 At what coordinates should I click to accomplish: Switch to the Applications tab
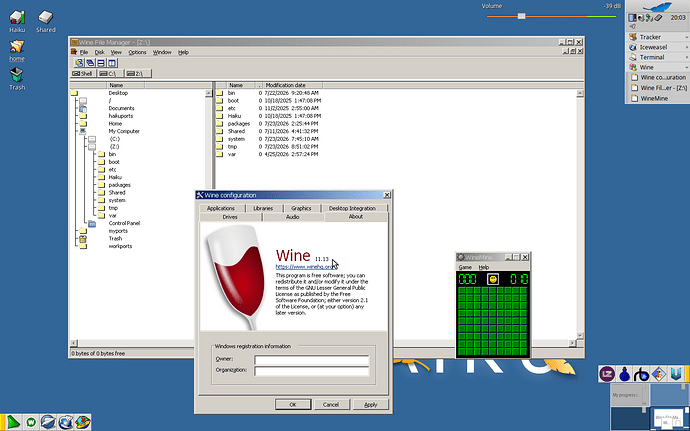pos(220,208)
